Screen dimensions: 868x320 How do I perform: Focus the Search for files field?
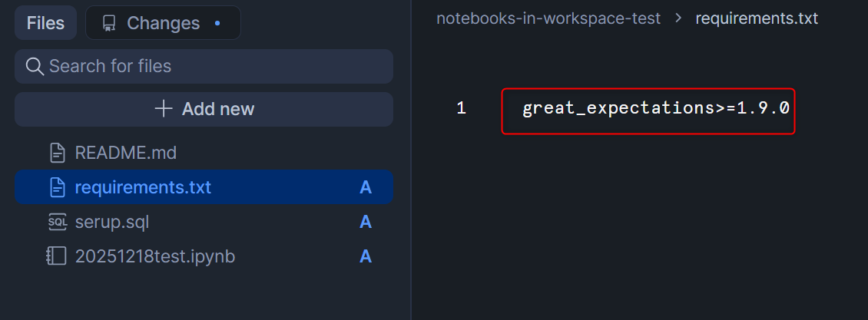tap(204, 66)
